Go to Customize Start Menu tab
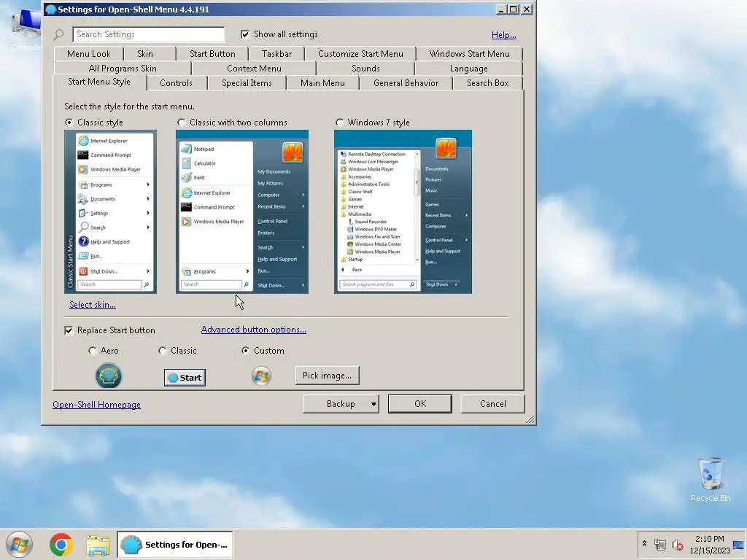Viewport: 747px width, 560px height. pyautogui.click(x=360, y=54)
